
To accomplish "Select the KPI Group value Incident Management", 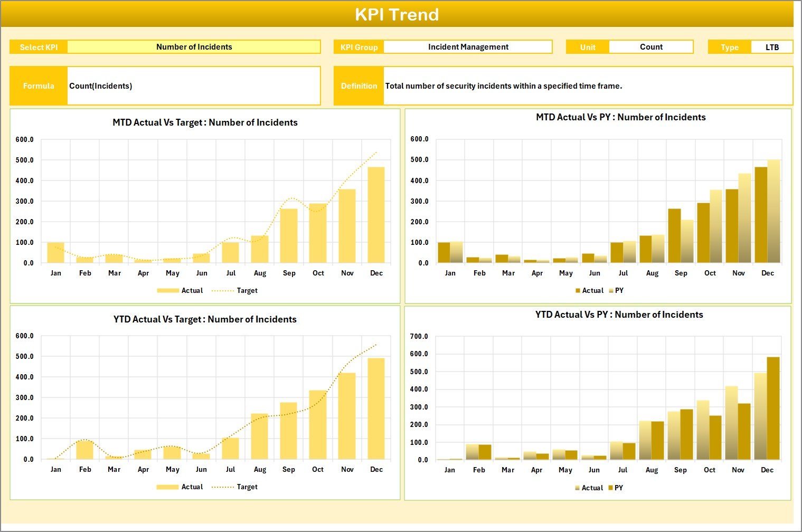I will coord(468,47).
